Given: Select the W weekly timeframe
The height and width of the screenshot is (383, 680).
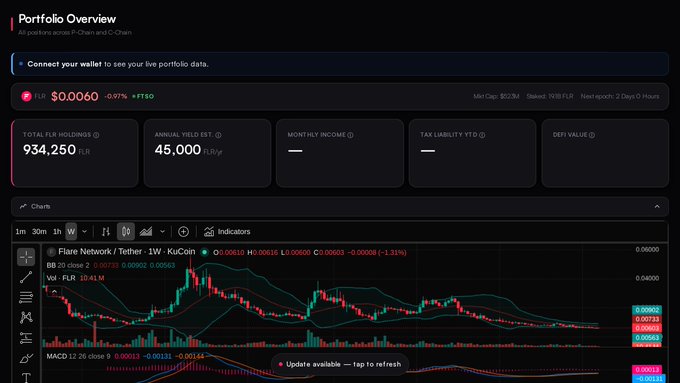Looking at the screenshot, I should [71, 232].
